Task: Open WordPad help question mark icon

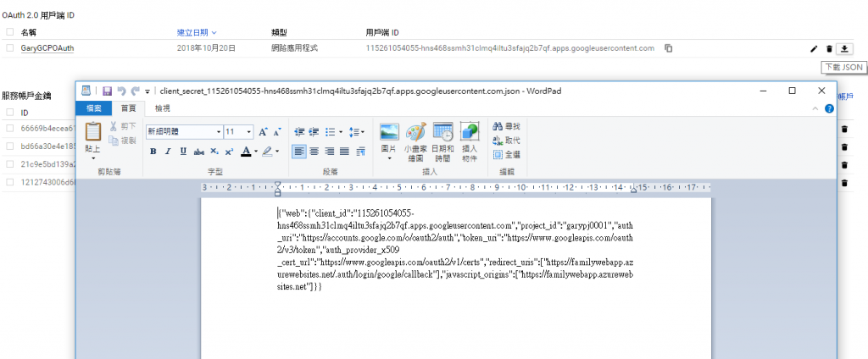Action: [x=829, y=108]
